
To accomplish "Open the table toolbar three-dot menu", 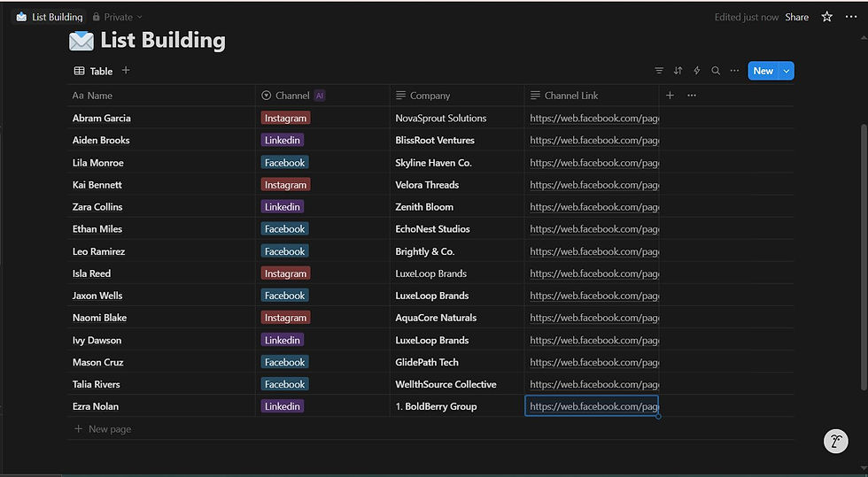I will point(734,71).
